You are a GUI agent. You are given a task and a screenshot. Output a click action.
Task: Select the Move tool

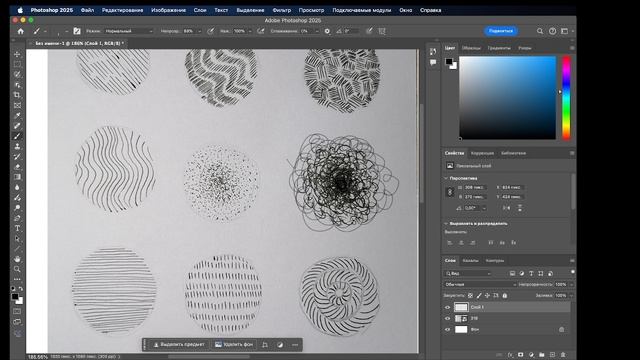coord(17,54)
